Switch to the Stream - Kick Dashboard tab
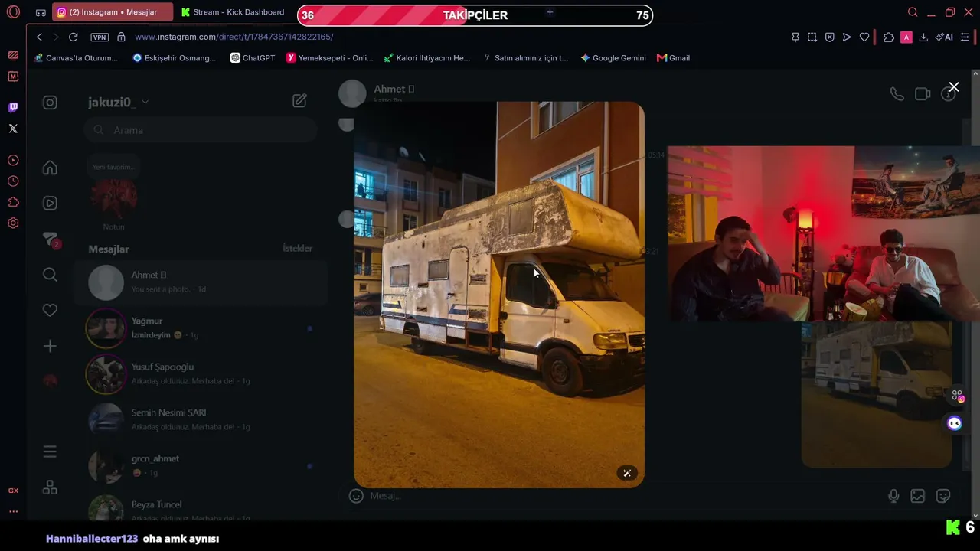The width and height of the screenshot is (980, 551). pyautogui.click(x=233, y=12)
